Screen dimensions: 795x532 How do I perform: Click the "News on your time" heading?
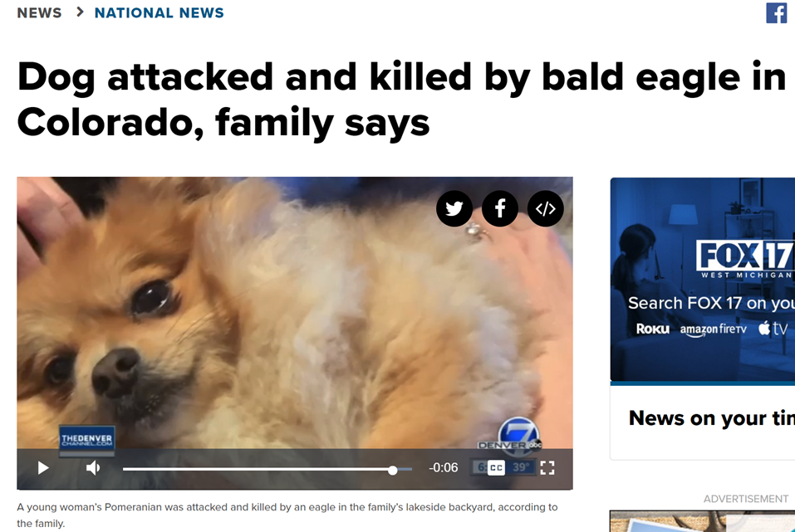[712, 418]
